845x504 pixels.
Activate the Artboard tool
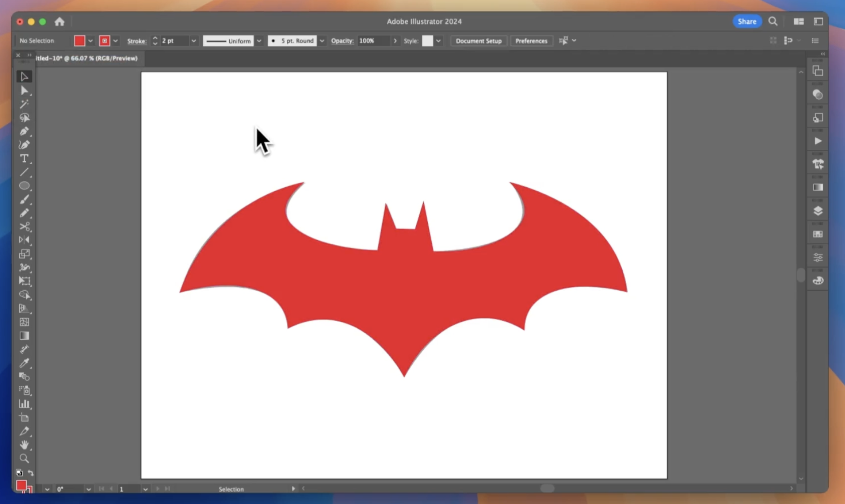(x=24, y=417)
